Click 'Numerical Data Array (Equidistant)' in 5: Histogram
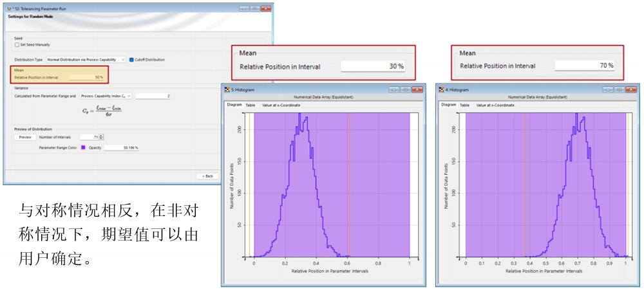This screenshot has width=644, height=292. point(323,98)
